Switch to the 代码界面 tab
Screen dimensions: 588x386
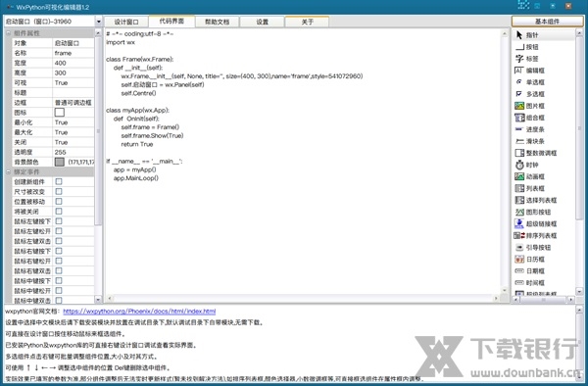tap(171, 21)
